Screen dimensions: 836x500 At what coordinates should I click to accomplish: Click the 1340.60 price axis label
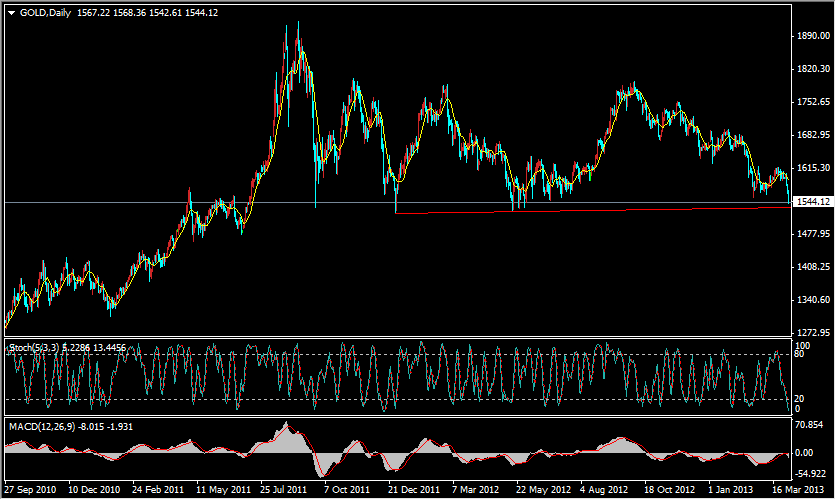(814, 300)
